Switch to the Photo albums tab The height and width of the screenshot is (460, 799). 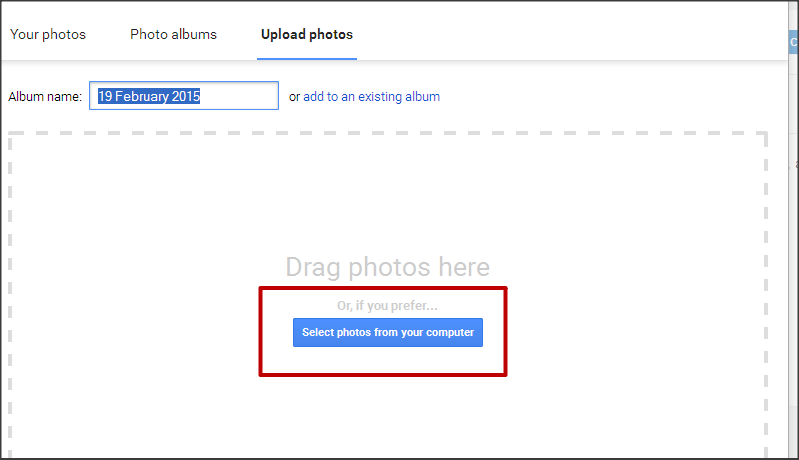click(173, 35)
